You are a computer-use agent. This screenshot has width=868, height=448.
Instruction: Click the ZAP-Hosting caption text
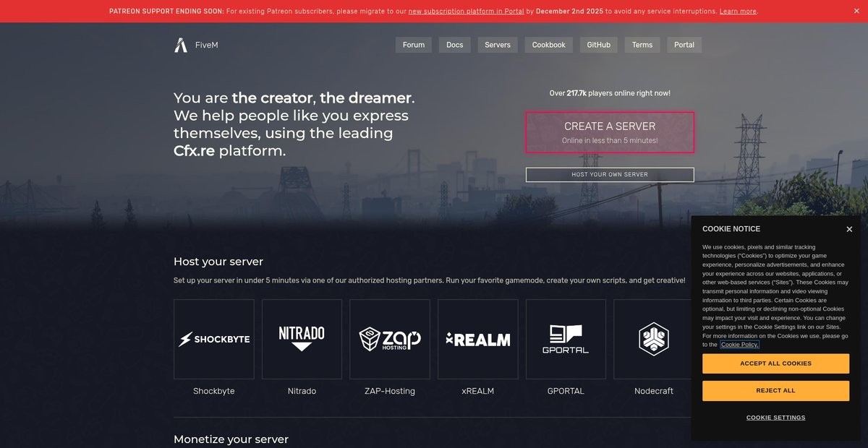coord(390,391)
